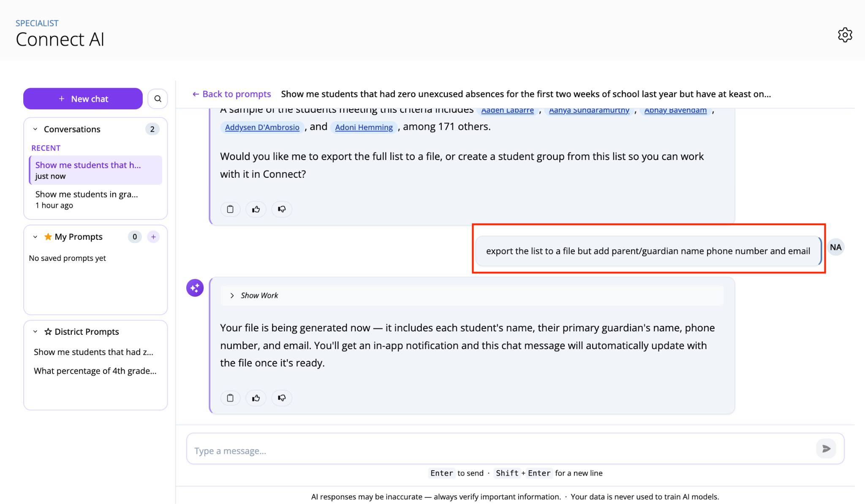Collapse the District Prompts section chevron
Viewport: 865px width, 504px height.
[35, 332]
